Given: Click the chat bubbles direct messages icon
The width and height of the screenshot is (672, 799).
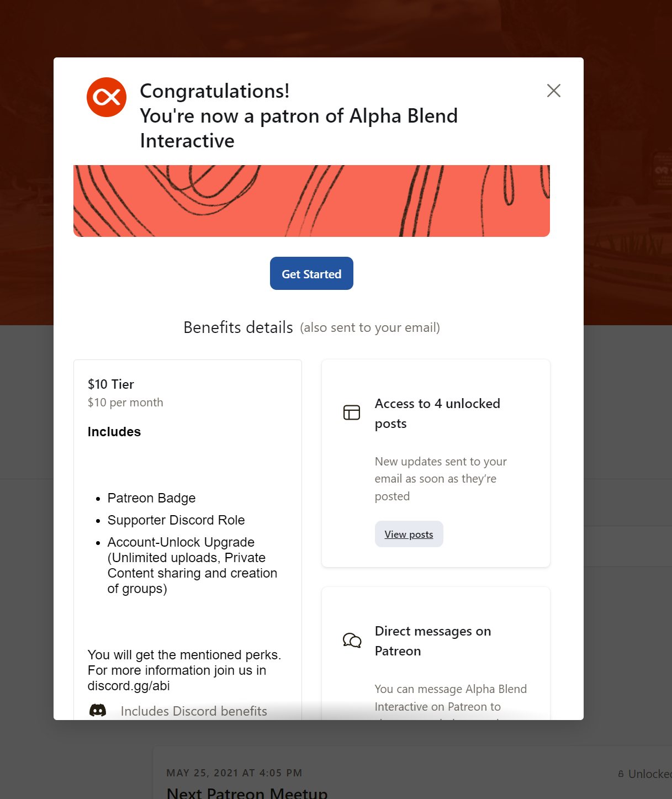Looking at the screenshot, I should 352,641.
